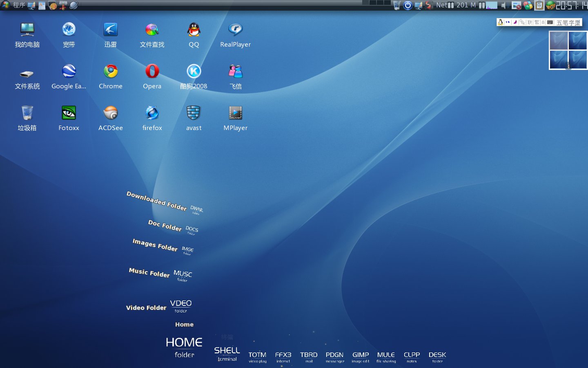This screenshot has height=368, width=588.
Task: Open the IMGE images folder link
Action: tap(187, 250)
